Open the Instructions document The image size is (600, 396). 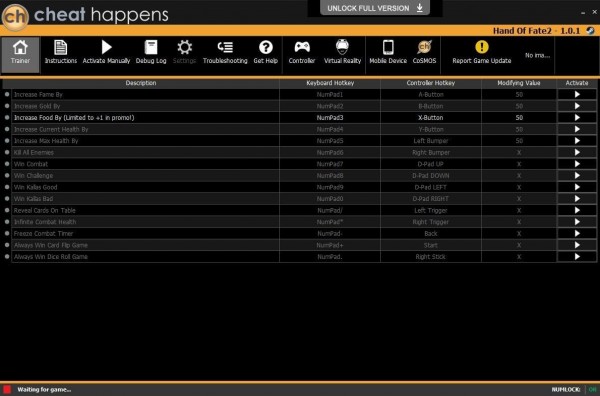click(x=60, y=52)
